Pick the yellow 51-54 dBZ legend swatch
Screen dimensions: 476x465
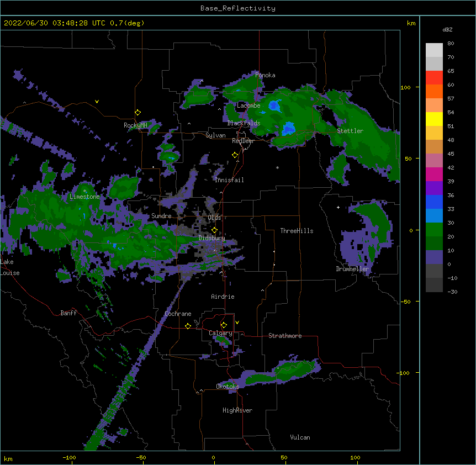(x=434, y=119)
